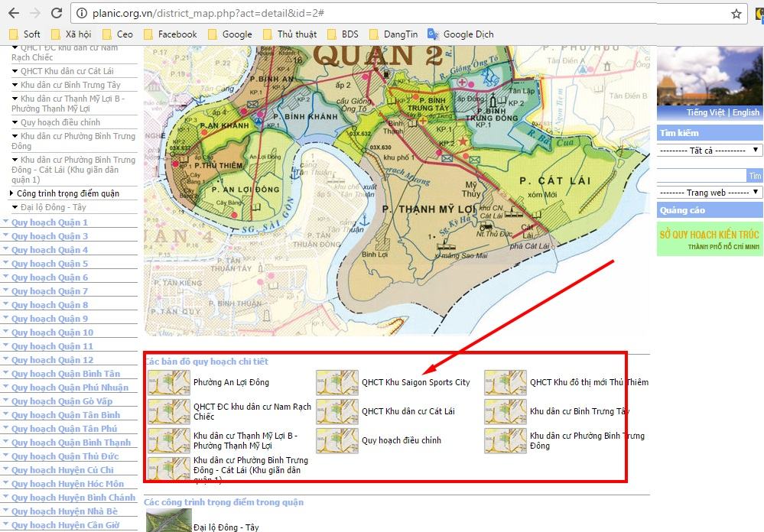Select Quy hoạch Huyện Củ Chi menu item
The height and width of the screenshot is (532, 764).
pyautogui.click(x=62, y=470)
